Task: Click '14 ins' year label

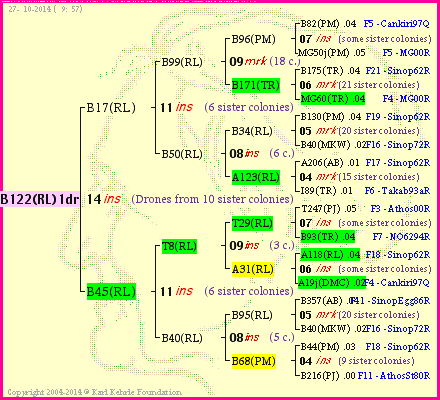Action: point(104,199)
